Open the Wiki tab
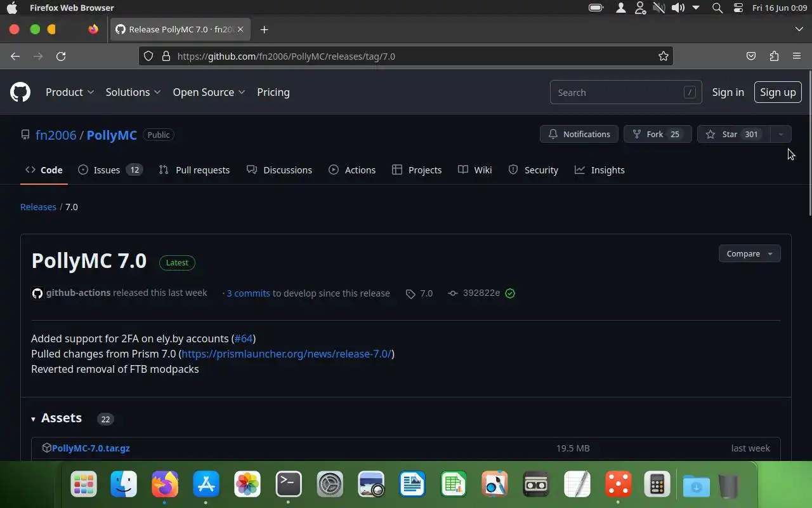812x508 pixels. [475, 170]
